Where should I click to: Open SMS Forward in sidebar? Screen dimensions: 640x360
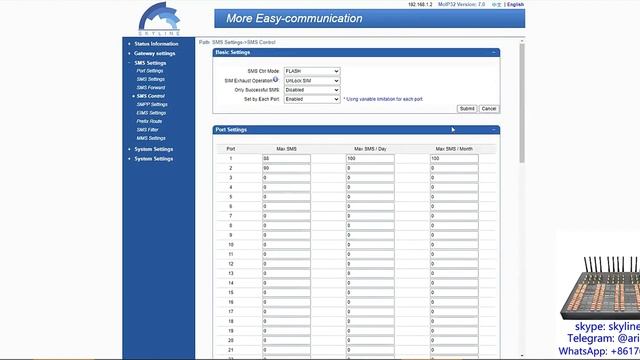click(151, 88)
